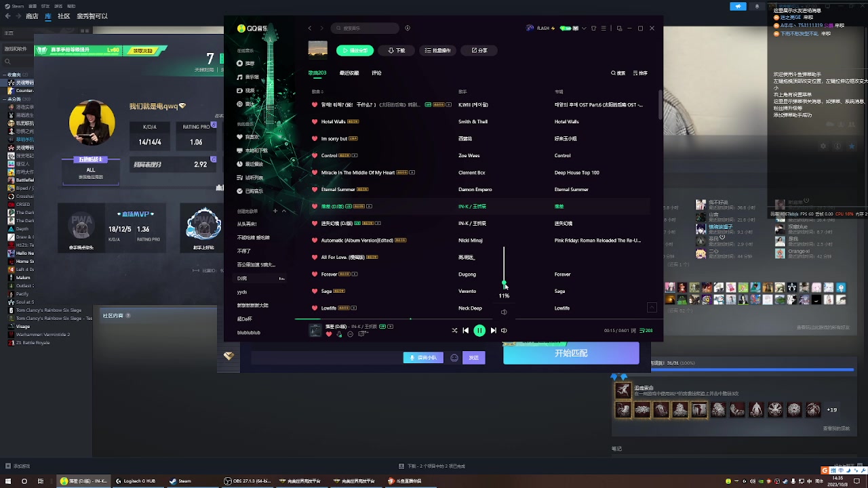
Task: Toggle heart on Forever song row
Action: 315,274
